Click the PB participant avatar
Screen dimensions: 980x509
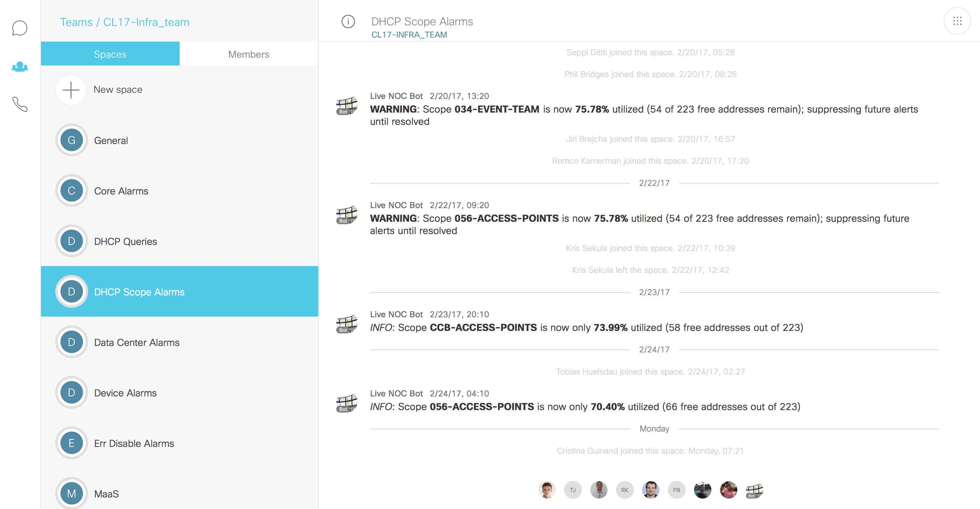click(676, 490)
